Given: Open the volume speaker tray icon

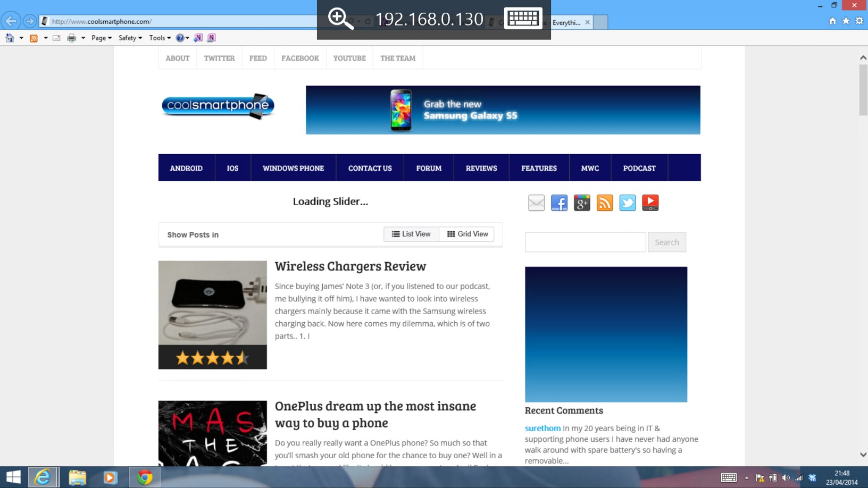Looking at the screenshot, I should click(x=786, y=478).
